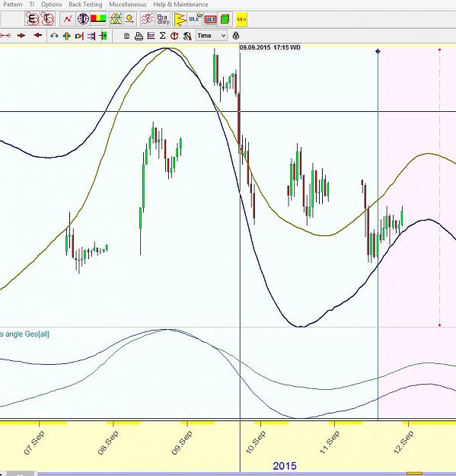This screenshot has height=476, width=456.
Task: Click the T circles toolbar icon
Action: click(47, 19)
